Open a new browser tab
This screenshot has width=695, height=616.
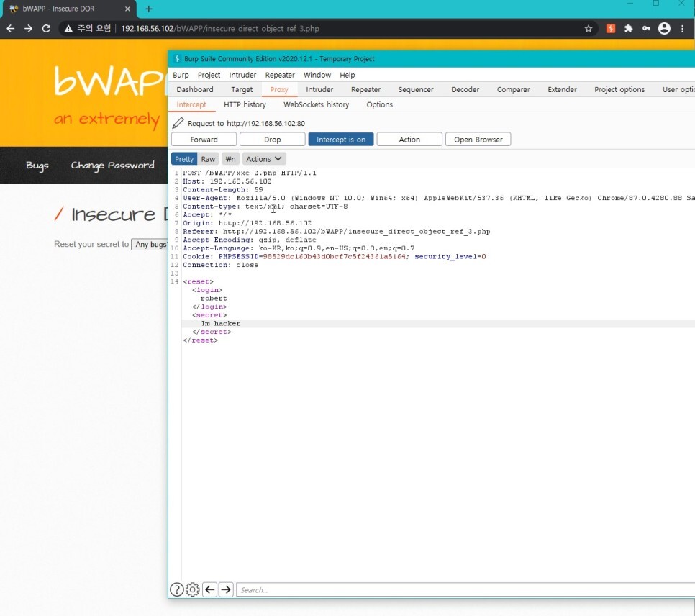(149, 9)
